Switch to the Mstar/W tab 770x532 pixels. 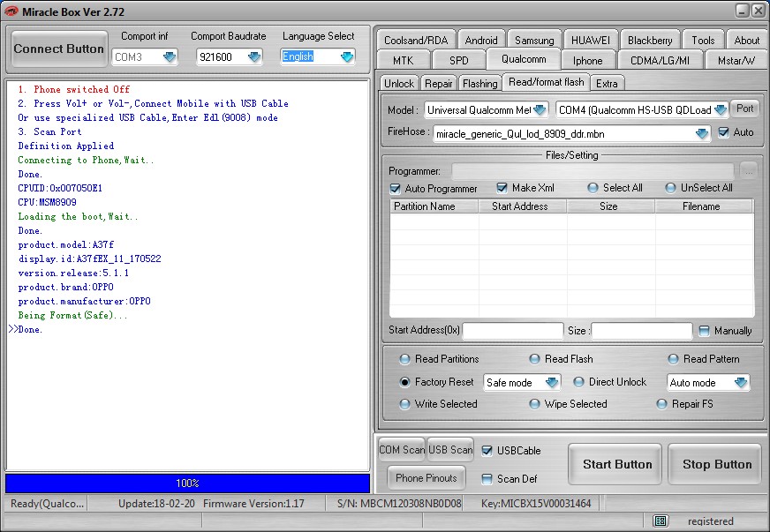[736, 60]
